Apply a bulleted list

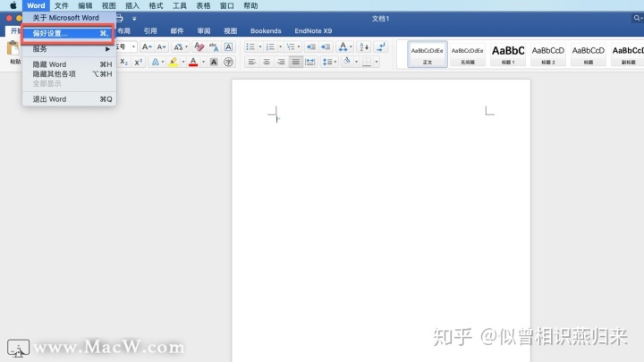pyautogui.click(x=250, y=46)
